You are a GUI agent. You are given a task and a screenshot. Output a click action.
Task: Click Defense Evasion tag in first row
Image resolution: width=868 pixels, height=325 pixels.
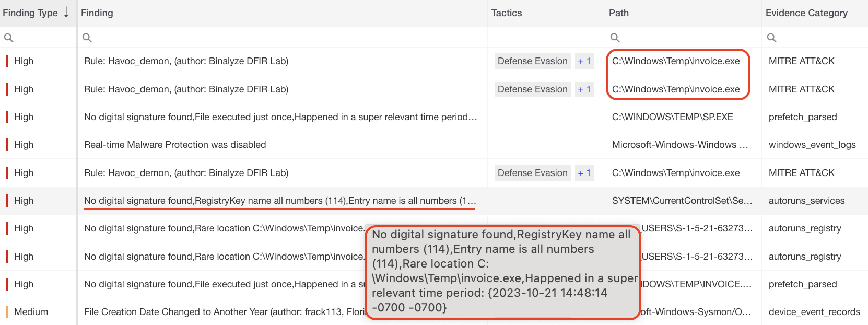[x=532, y=61]
